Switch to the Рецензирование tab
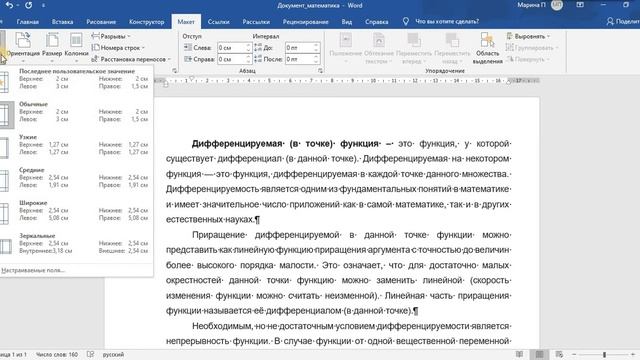The height and width of the screenshot is (360, 640). [305, 22]
